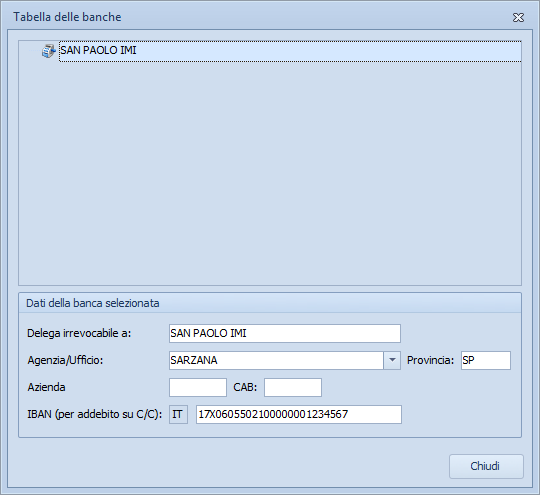Click the bank icon beside SAN PAOLO IMI

pyautogui.click(x=49, y=51)
